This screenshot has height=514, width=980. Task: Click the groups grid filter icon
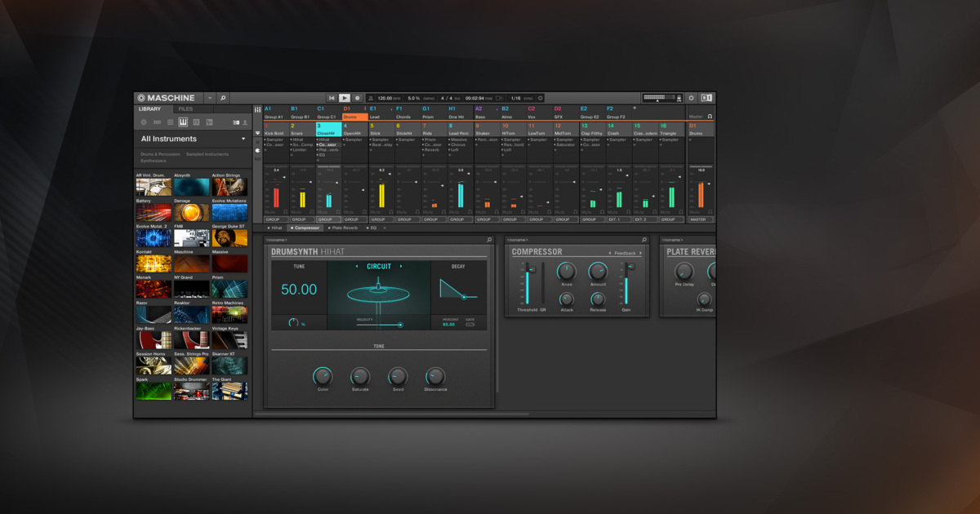click(170, 122)
